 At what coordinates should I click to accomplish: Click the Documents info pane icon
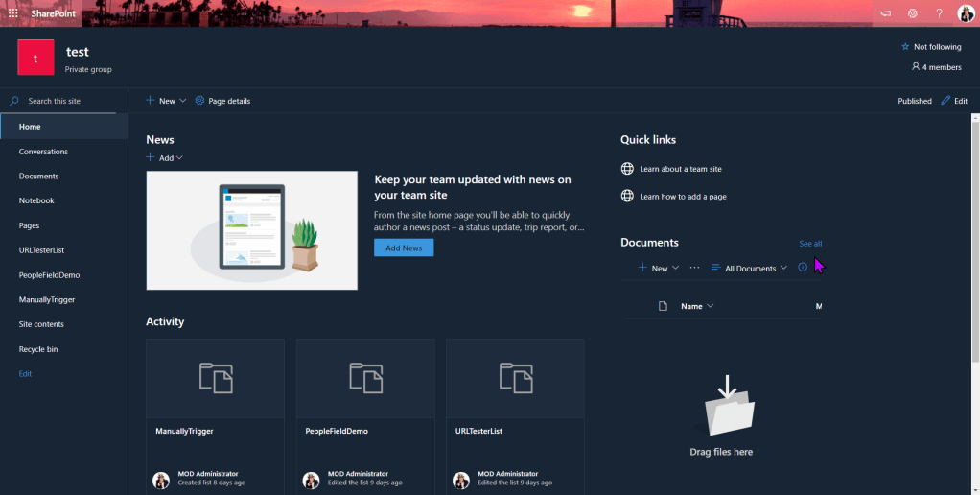pos(803,268)
